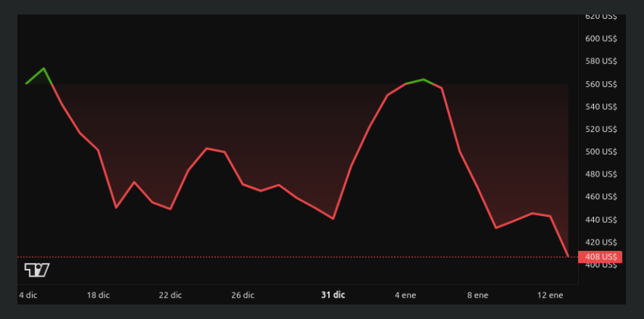644x319 pixels.
Task: Click the 4 ene date label
Action: (406, 296)
